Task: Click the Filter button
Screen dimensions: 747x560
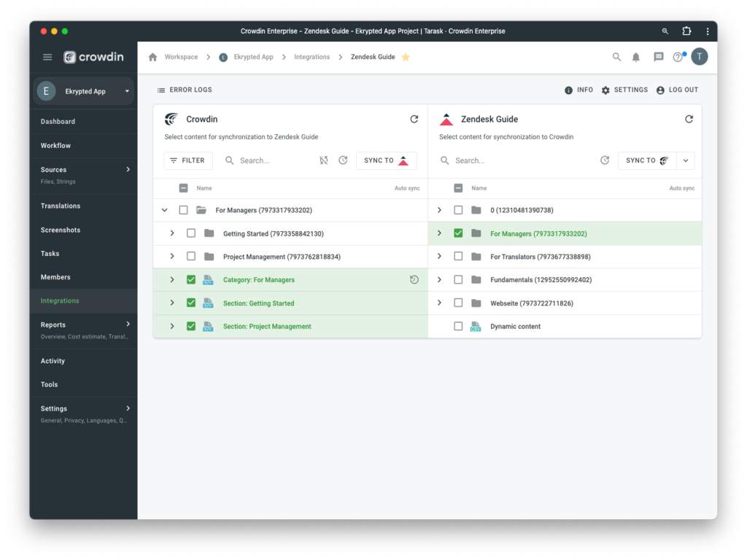Action: (x=188, y=160)
